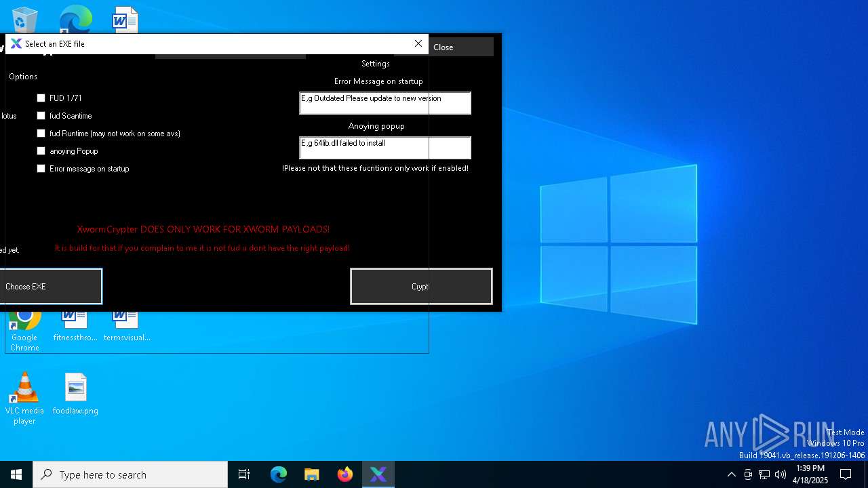Screen dimensions: 868x488
Task: Tick the fud Scantime option
Action: tap(41, 116)
